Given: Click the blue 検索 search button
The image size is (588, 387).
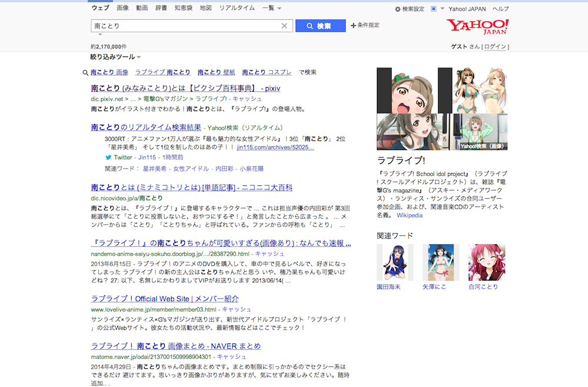Looking at the screenshot, I should pos(320,26).
